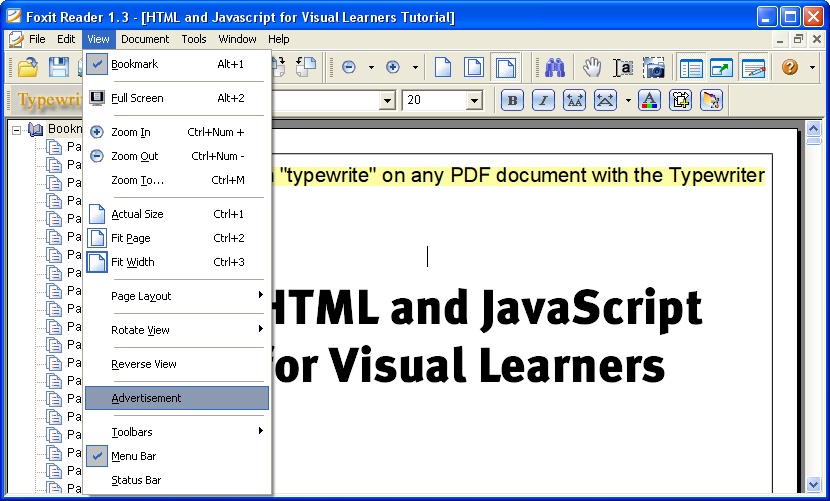Activate the Snapshot camera tool
The height and width of the screenshot is (501, 830).
coord(654,68)
